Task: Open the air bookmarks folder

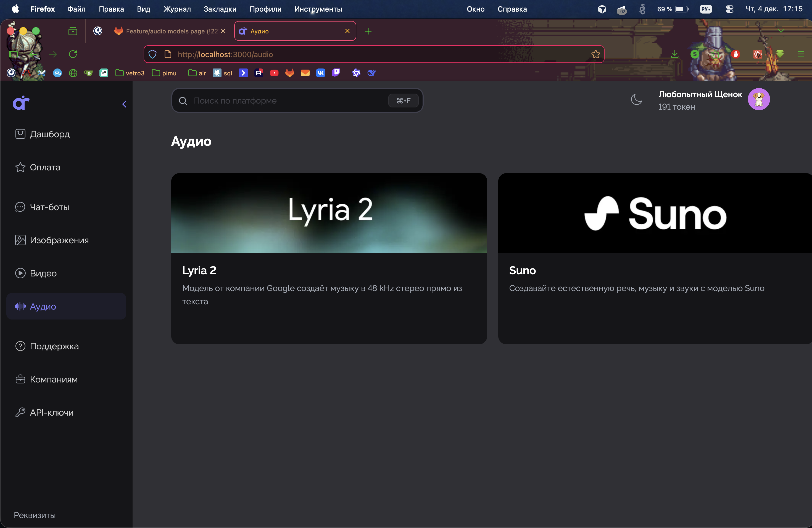Action: pos(197,73)
